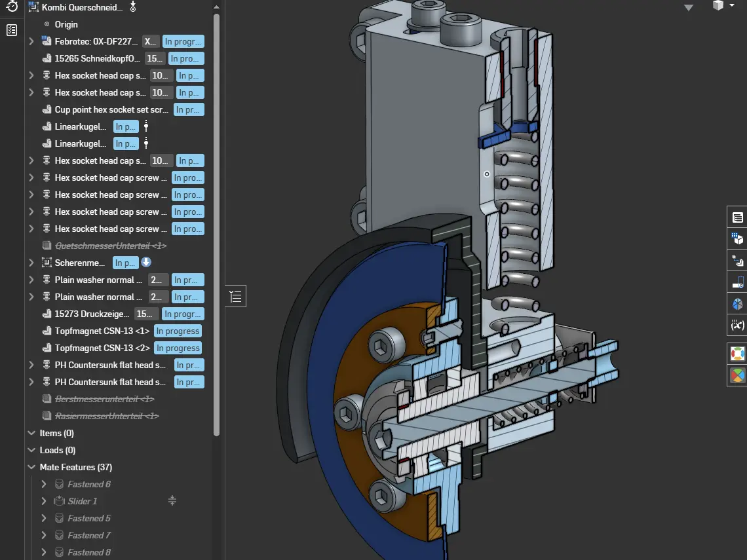Expand the Fastened 8 mate
The height and width of the screenshot is (560, 747).
44,552
